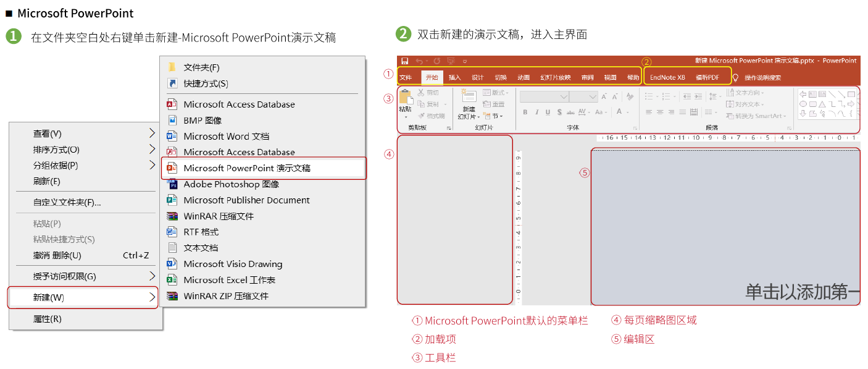The image size is (868, 369).
Task: Toggle align text right
Action: click(x=672, y=112)
